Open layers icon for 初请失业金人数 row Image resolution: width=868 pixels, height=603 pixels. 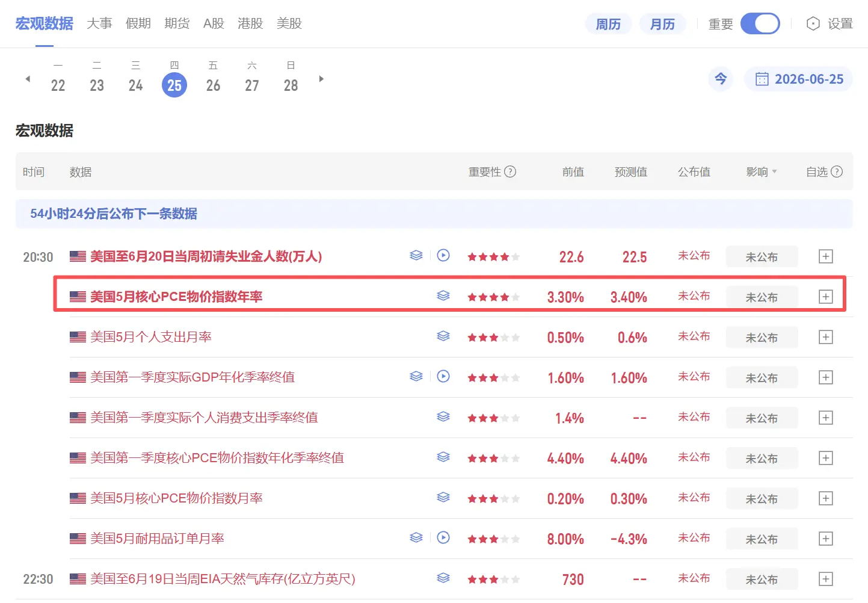[x=416, y=255]
